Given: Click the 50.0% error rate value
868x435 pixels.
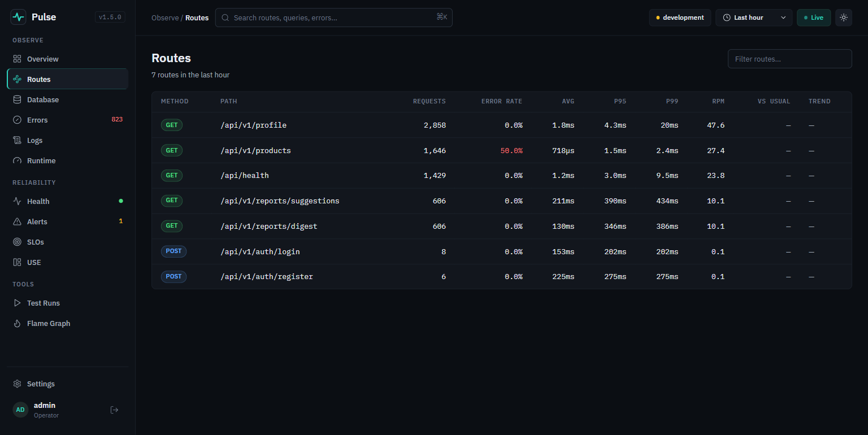Looking at the screenshot, I should point(511,151).
